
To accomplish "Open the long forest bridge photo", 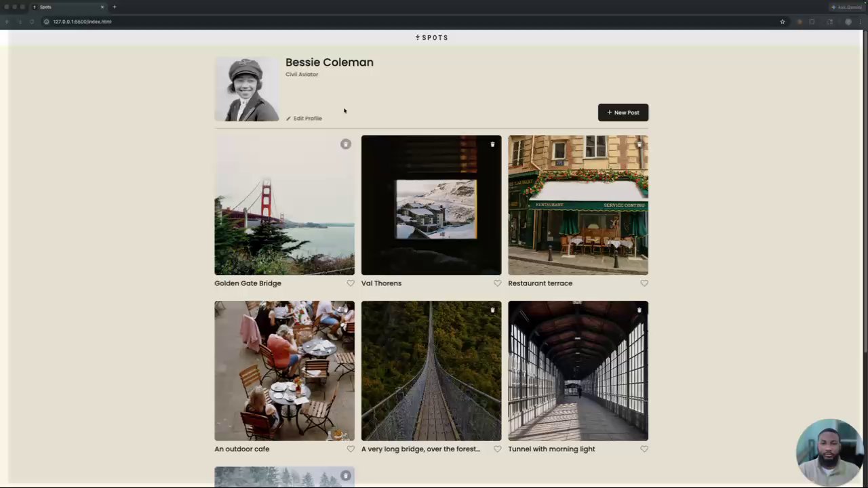I will coord(431,371).
